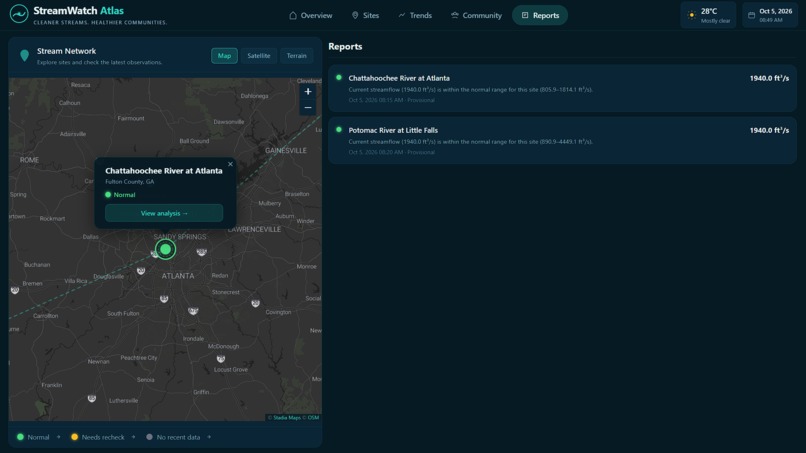Click the Oct 5, 2026 date widget
Image resolution: width=806 pixels, height=453 pixels.
click(770, 15)
